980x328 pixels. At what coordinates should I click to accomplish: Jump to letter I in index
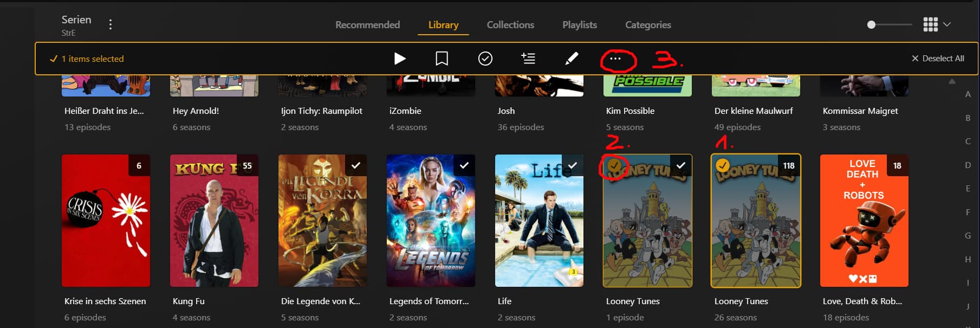(968, 283)
